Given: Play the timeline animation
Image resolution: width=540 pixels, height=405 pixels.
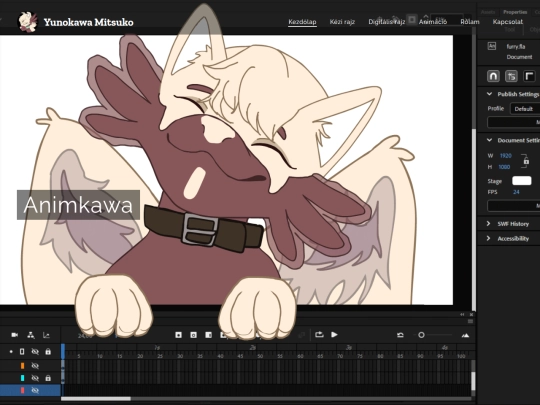Looking at the screenshot, I should point(334,334).
